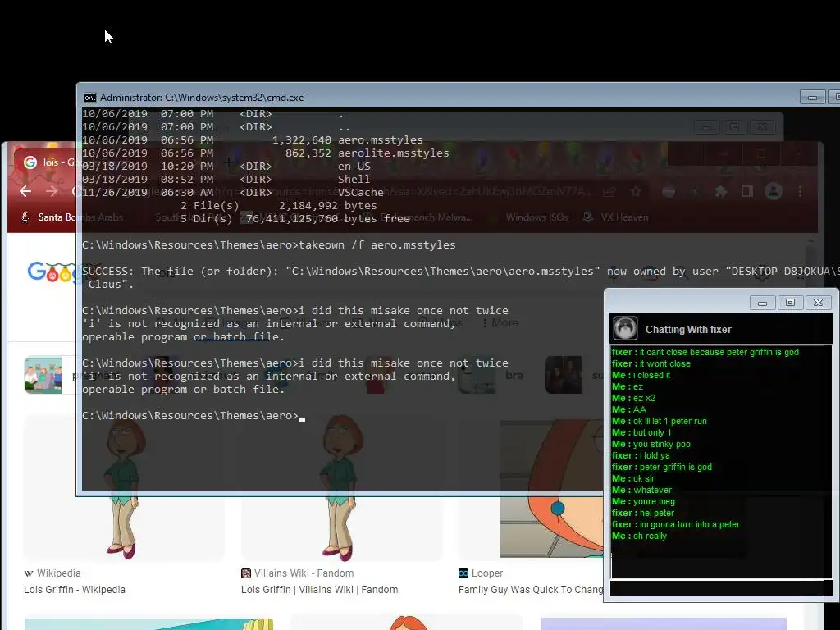Click the 'Looper' source label

coord(487,573)
